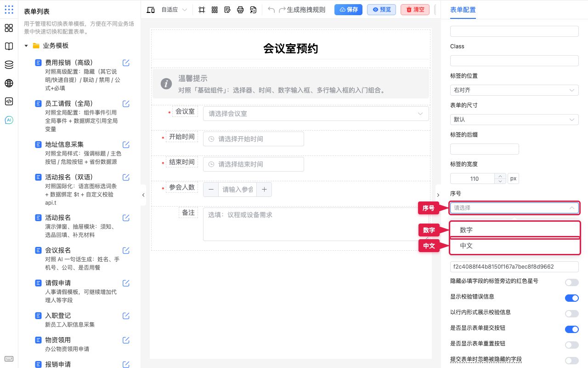Select 中文 from the 序号 options
The image size is (588, 368).
tap(514, 246)
